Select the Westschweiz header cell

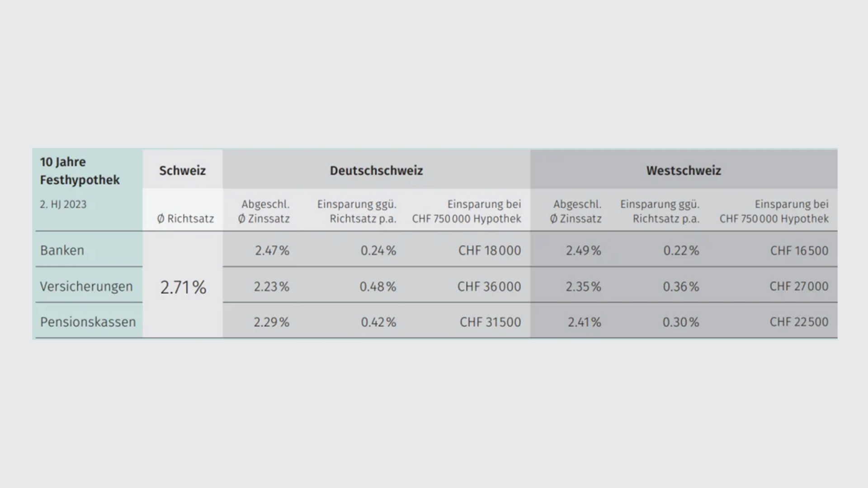click(x=684, y=170)
